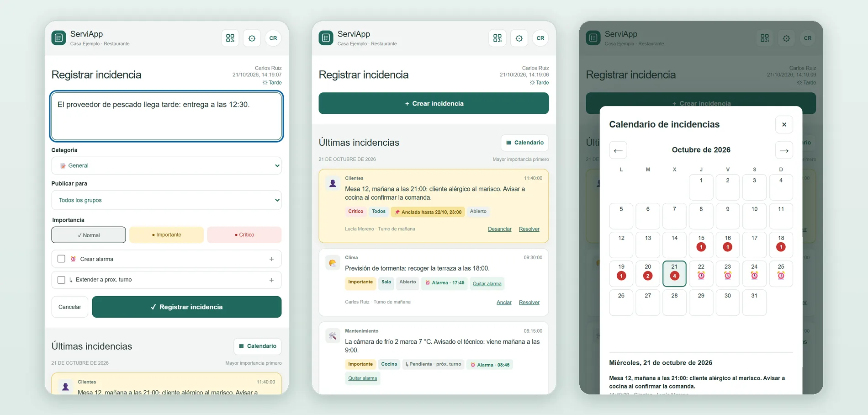Click the incident description text field
The image size is (868, 415).
[166, 116]
